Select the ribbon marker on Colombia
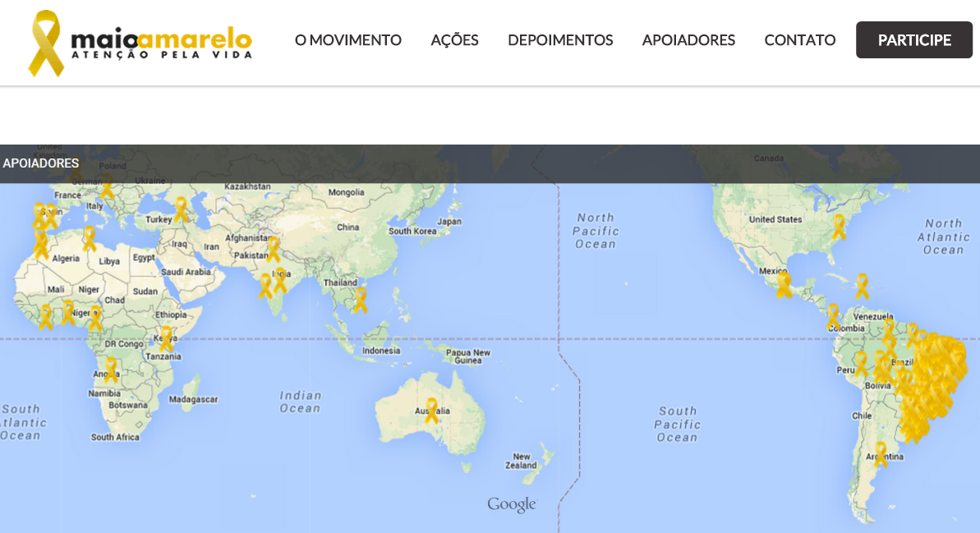Screen dimensions: 980x533 [833, 317]
